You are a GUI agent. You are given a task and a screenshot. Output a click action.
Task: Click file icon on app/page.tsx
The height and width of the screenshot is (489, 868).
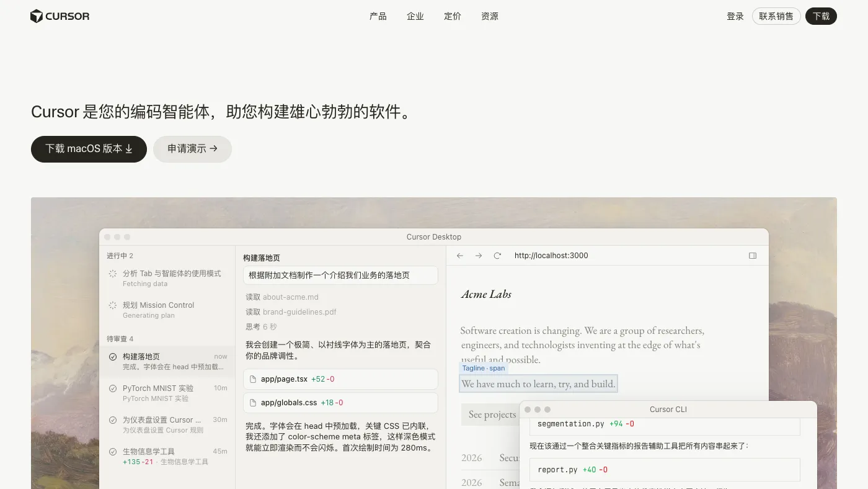(253, 379)
